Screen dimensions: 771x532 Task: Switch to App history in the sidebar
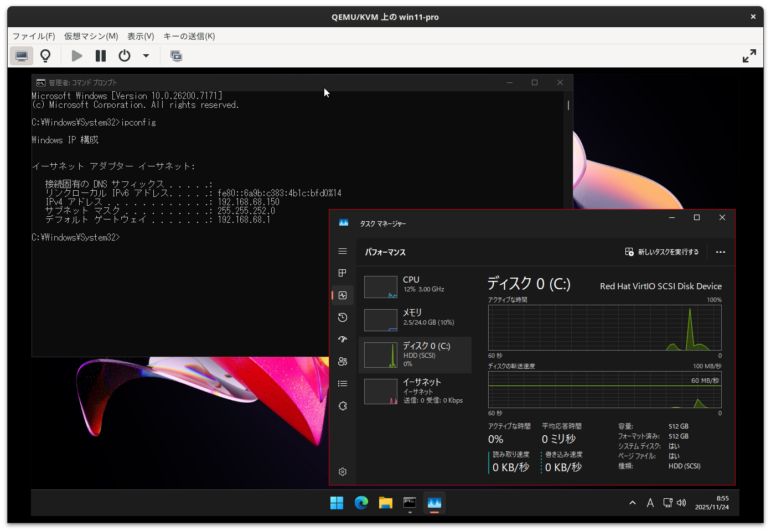point(343,317)
